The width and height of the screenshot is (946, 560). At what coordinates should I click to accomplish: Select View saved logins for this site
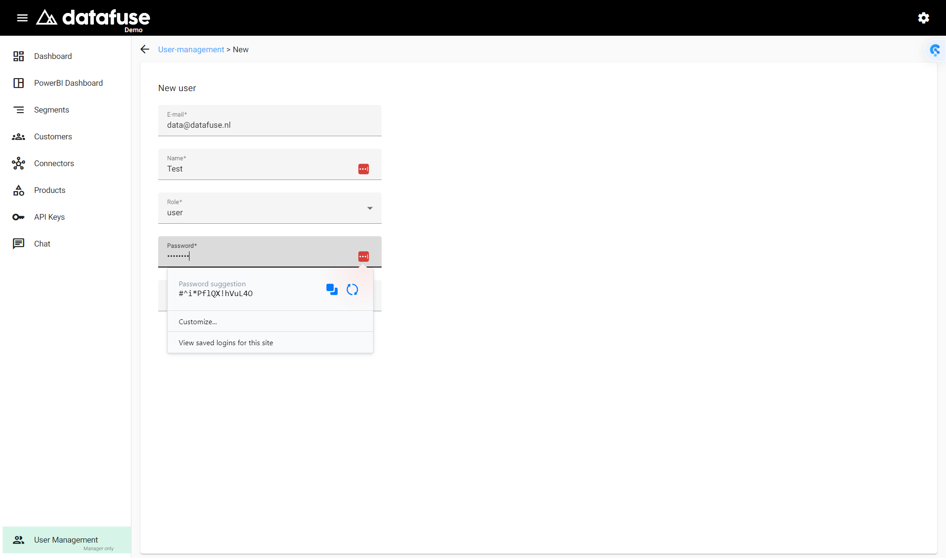coord(270,343)
